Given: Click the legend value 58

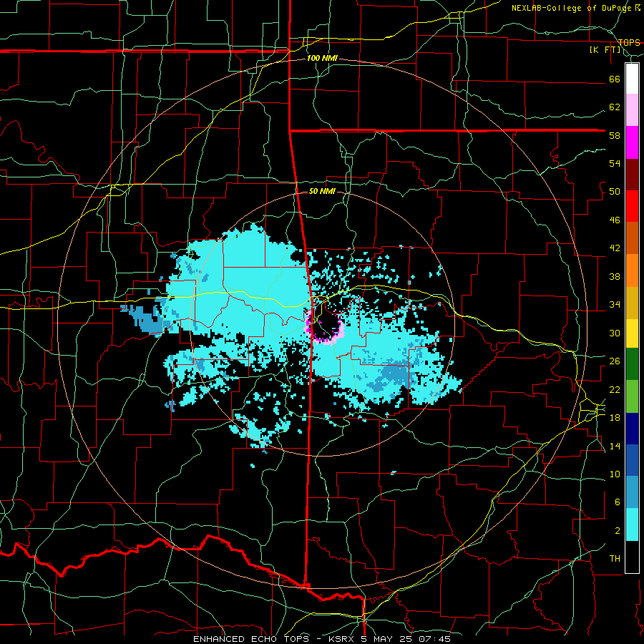Looking at the screenshot, I should click(x=615, y=135).
